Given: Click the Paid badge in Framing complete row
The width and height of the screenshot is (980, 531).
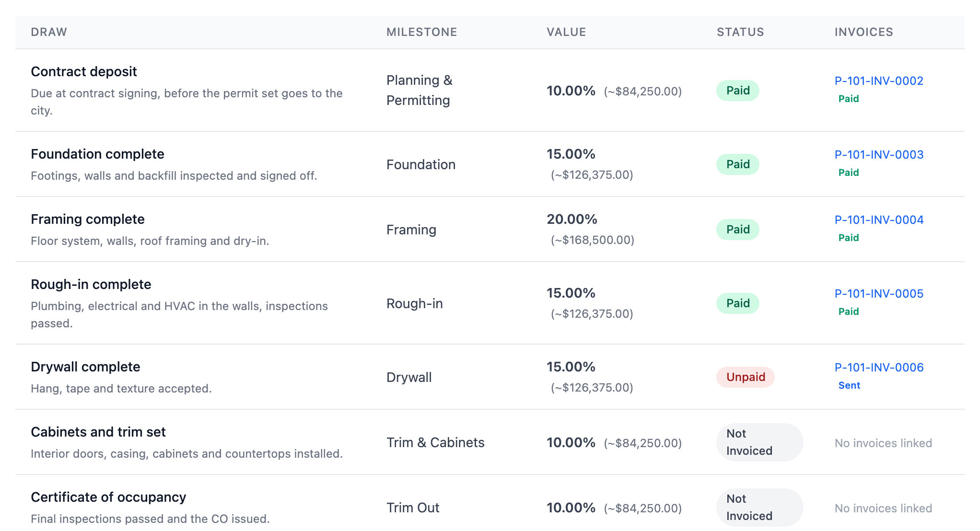Looking at the screenshot, I should pyautogui.click(x=738, y=230).
